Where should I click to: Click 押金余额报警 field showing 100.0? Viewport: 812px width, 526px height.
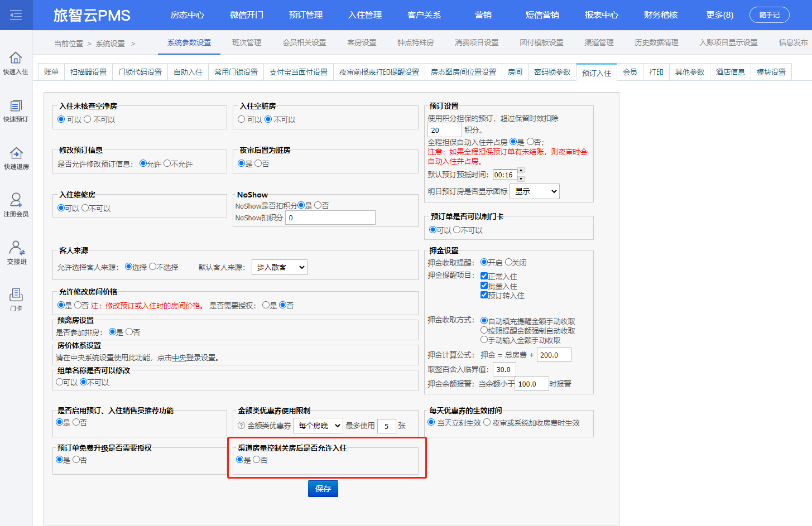[x=531, y=384]
